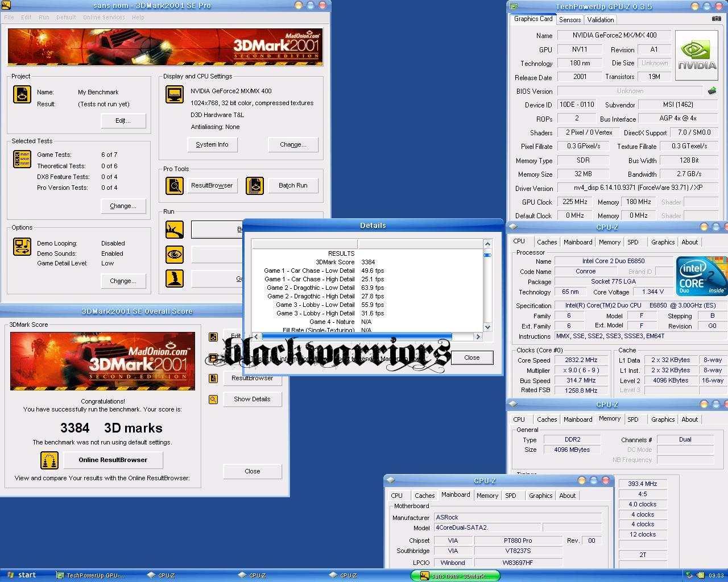This screenshot has height=582, width=728.
Task: Click the Online ResultBrowser trees icon
Action: (x=49, y=460)
